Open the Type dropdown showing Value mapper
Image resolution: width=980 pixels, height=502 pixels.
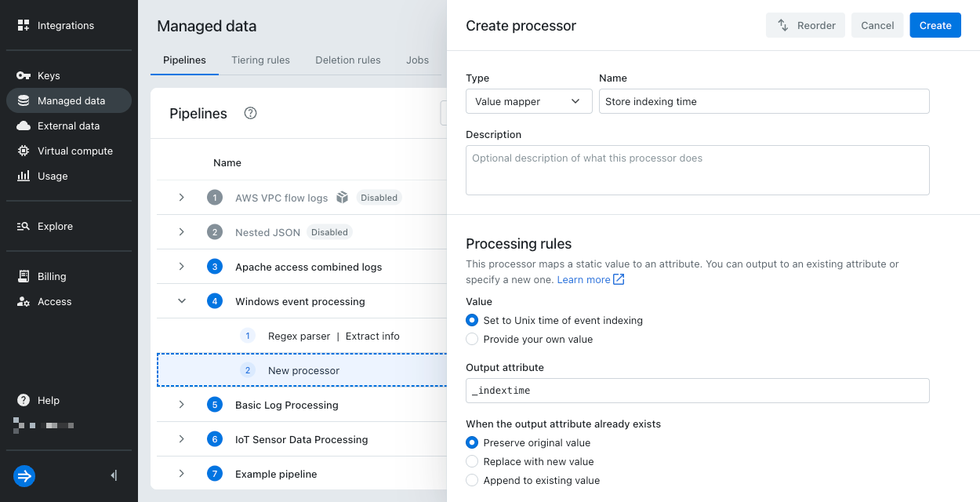point(529,101)
